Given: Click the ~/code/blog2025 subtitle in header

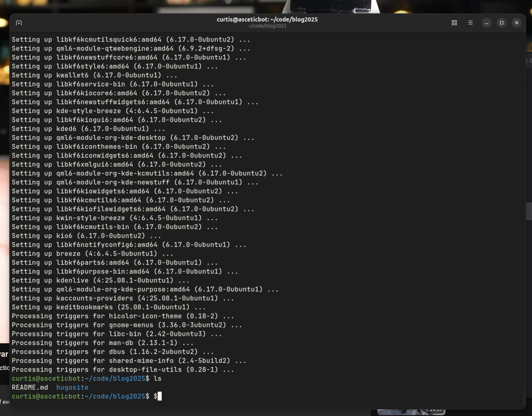Looking at the screenshot, I should coord(267,26).
